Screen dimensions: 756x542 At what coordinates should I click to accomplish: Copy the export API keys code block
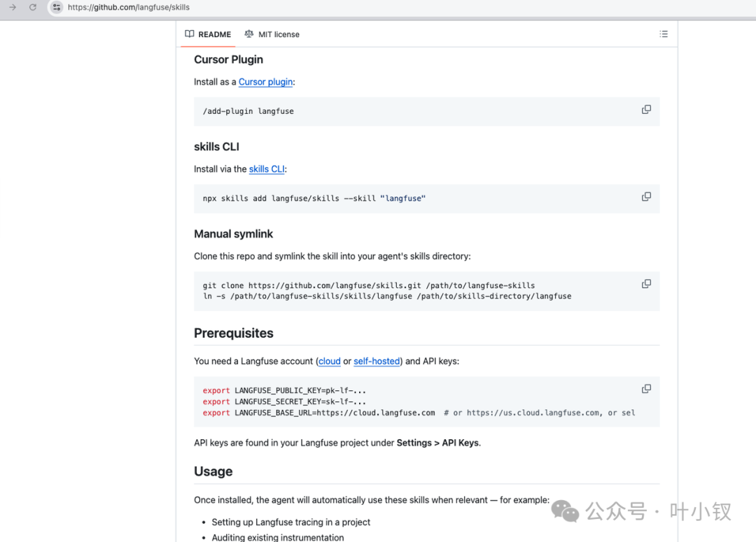tap(646, 389)
